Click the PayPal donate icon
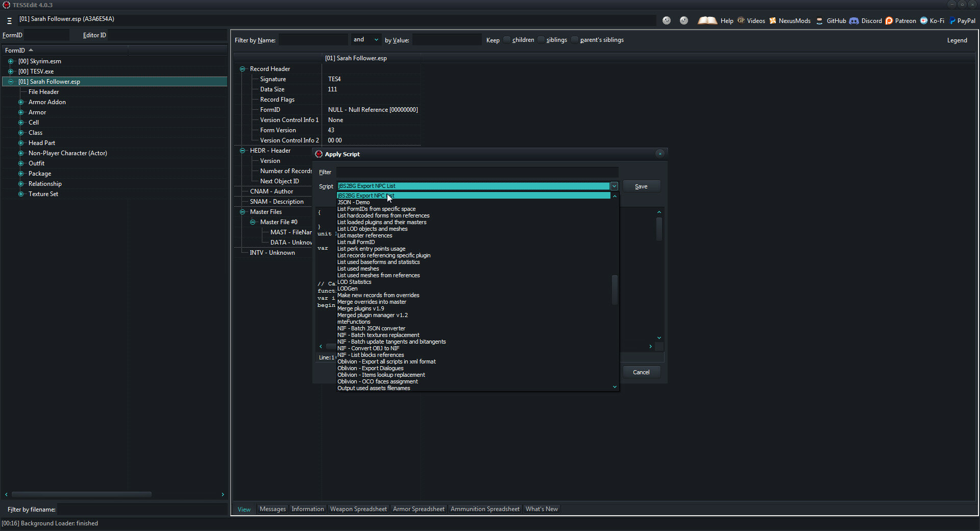The height and width of the screenshot is (531, 980). (952, 21)
